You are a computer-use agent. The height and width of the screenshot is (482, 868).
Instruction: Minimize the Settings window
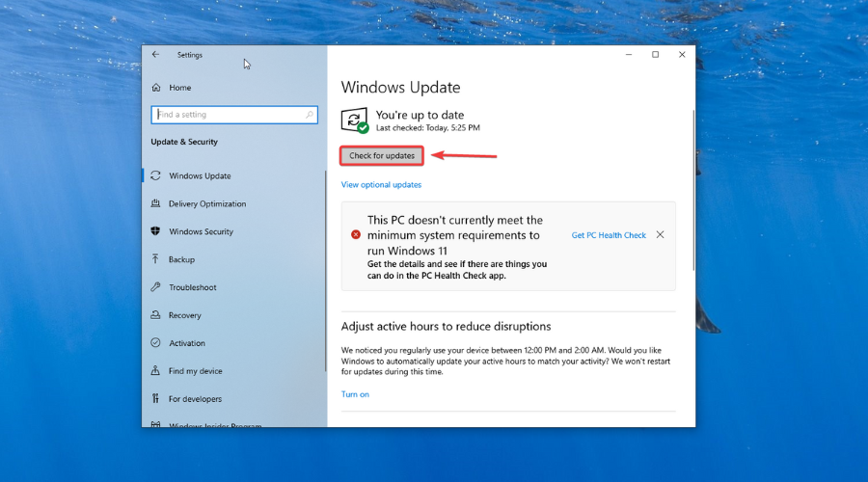point(629,54)
